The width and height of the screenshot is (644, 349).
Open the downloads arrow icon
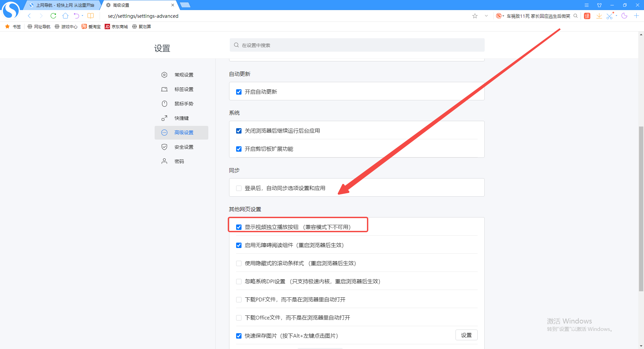point(599,16)
